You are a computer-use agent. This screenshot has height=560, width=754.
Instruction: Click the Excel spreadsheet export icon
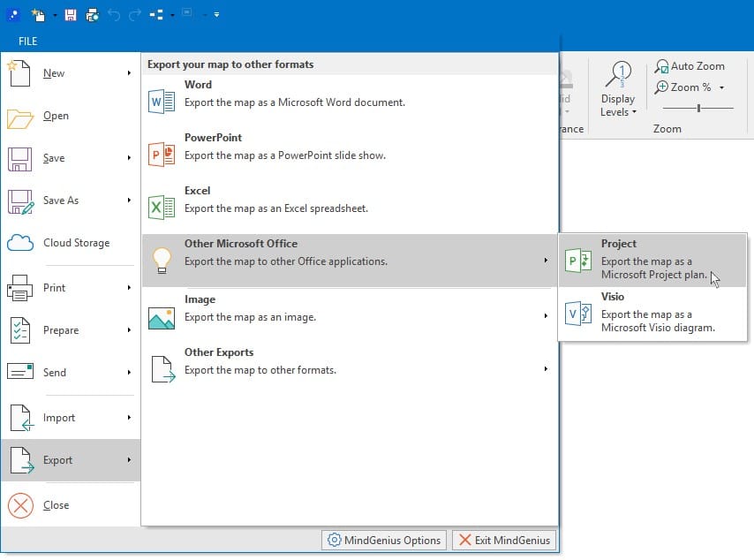tap(161, 208)
